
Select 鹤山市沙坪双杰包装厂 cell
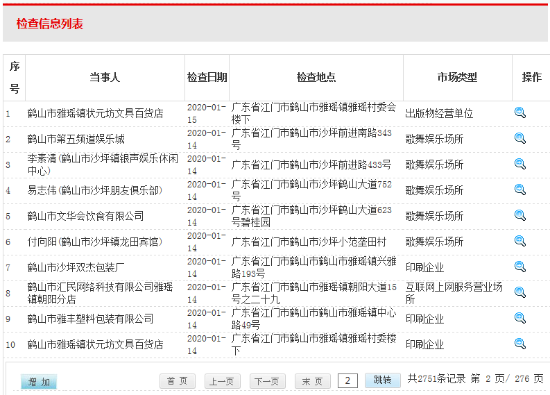click(76, 268)
